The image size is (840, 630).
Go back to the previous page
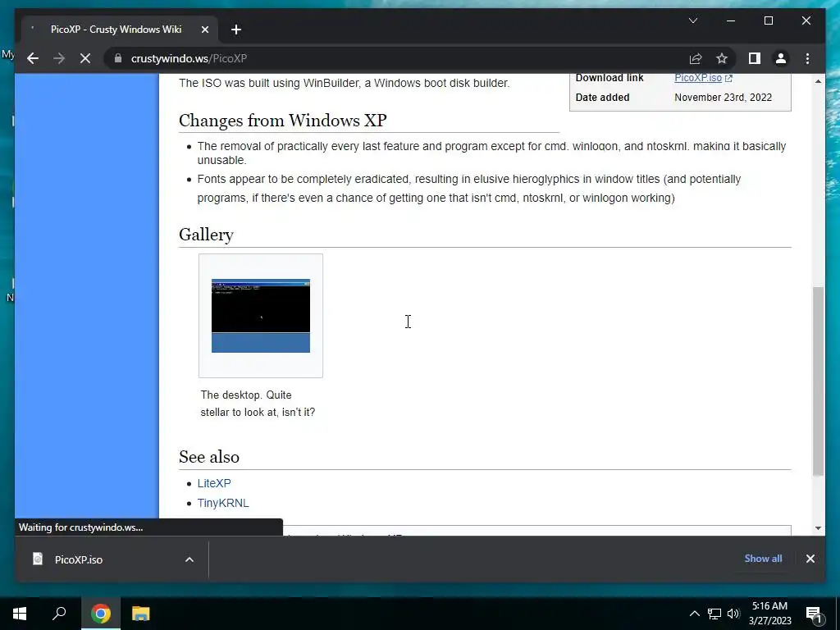pos(33,58)
